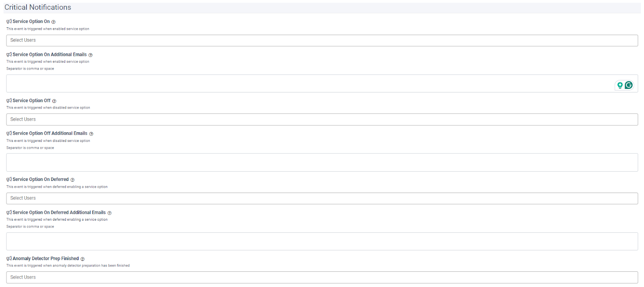Expand Select Users for Service Option On Deferred
Viewport: 644px width, 287px height.
[322, 199]
